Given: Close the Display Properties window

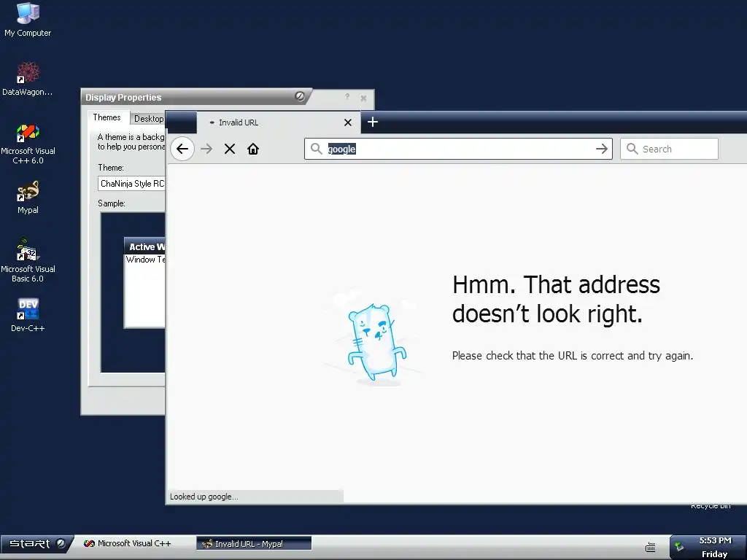Looking at the screenshot, I should pyautogui.click(x=363, y=98).
